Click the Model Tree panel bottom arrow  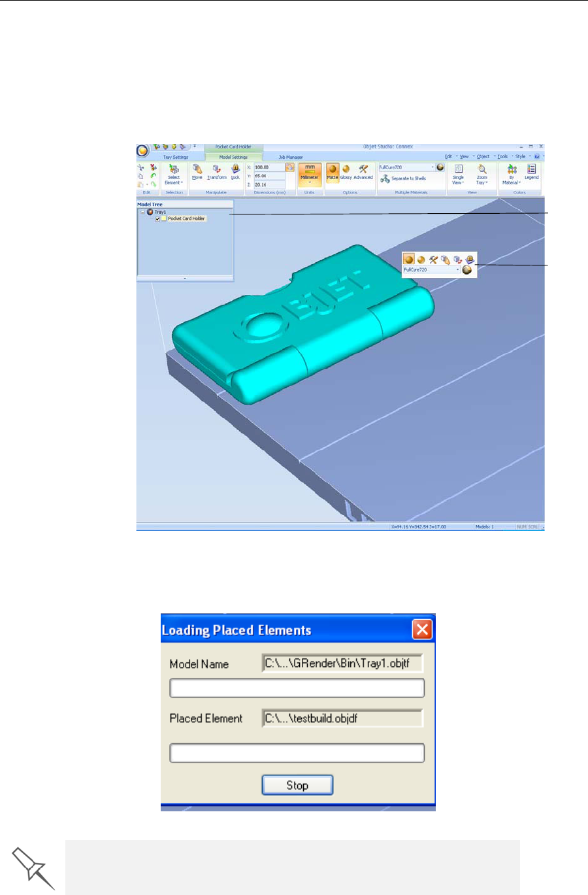(185, 279)
